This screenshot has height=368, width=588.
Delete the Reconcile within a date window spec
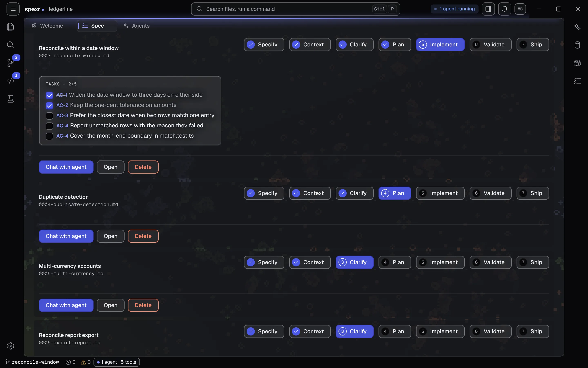143,167
